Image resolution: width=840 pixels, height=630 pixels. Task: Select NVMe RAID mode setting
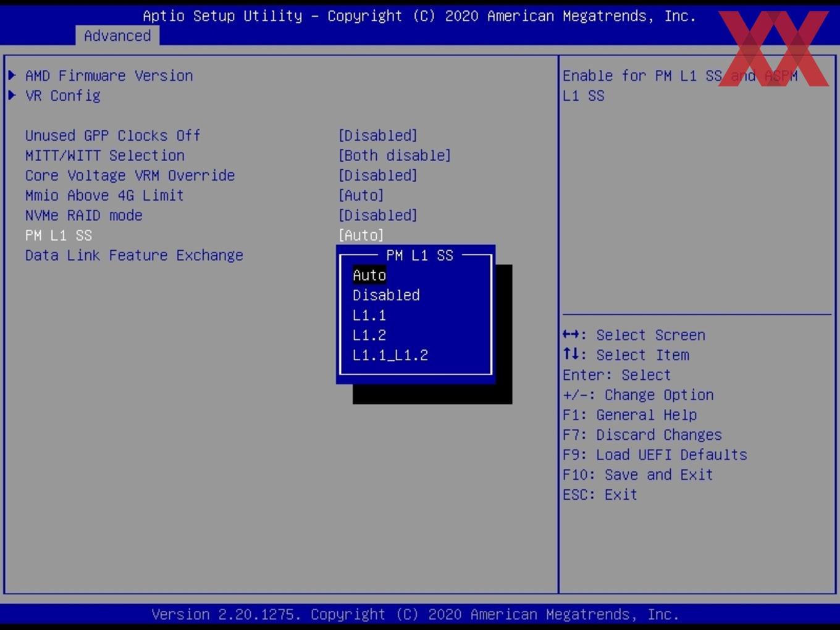[x=84, y=215]
